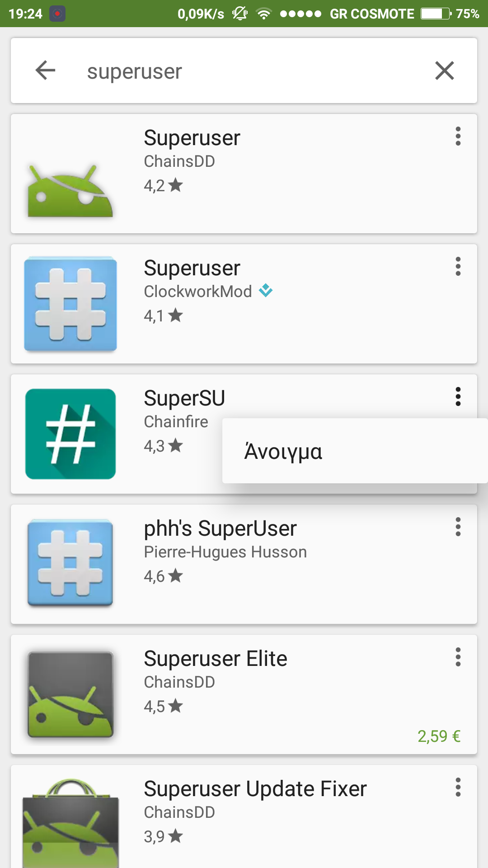
Task: Select Άνοιγμα from the popup menu
Action: coord(283,451)
